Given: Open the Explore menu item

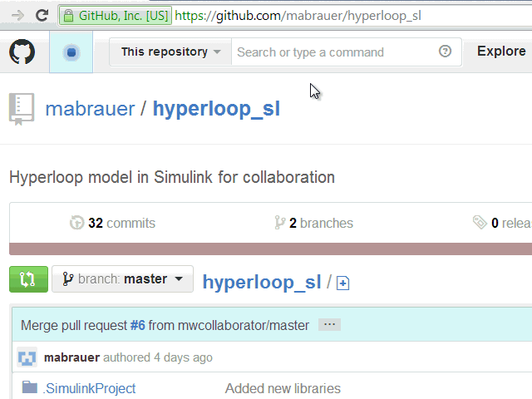Looking at the screenshot, I should 500,52.
